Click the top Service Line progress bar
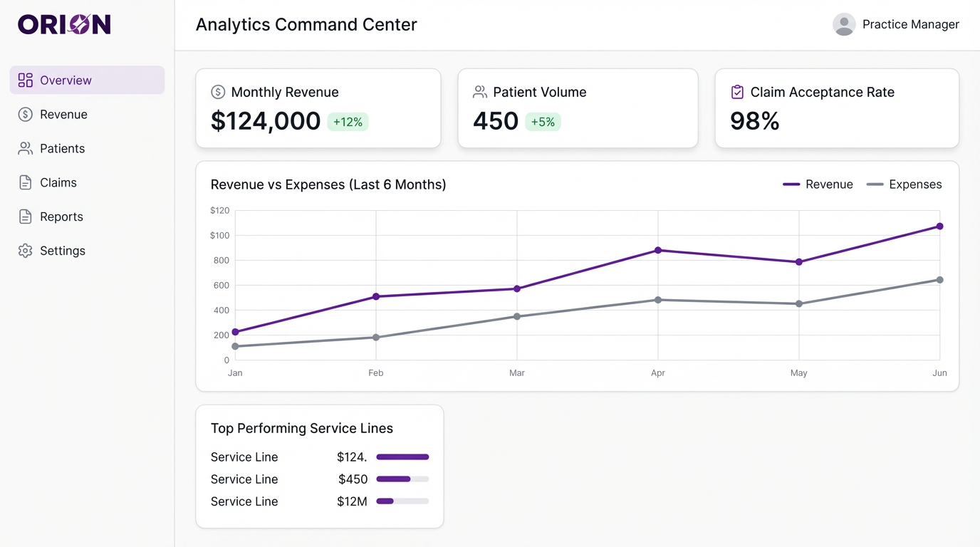Screen dimensions: 980x547 [x=402, y=457]
